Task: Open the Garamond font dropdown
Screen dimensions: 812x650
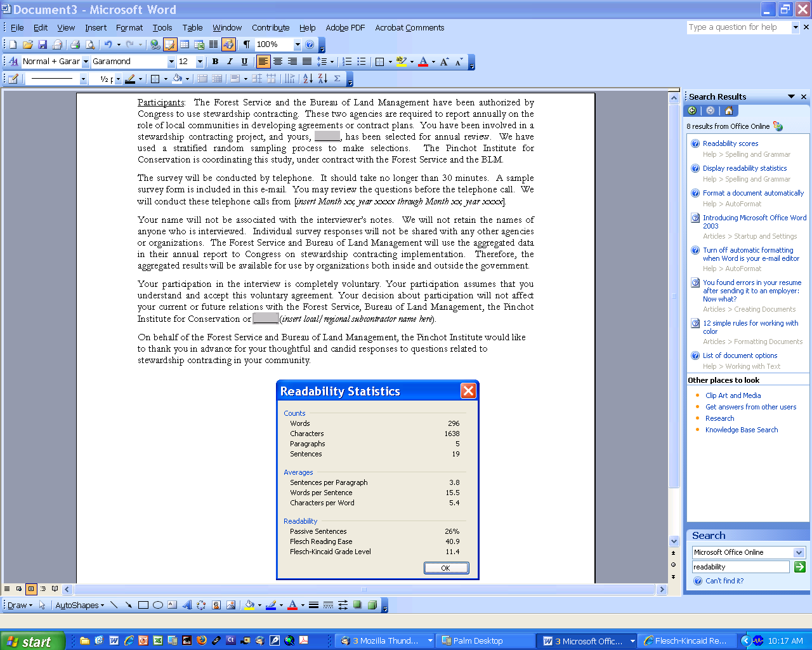Action: click(x=171, y=62)
